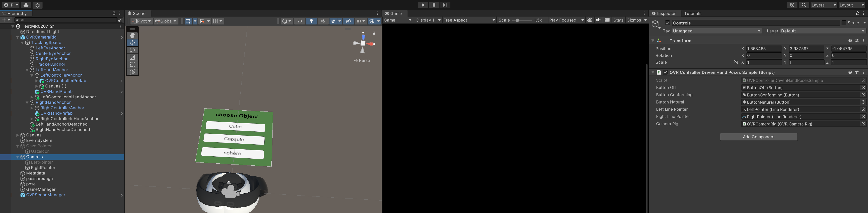The width and height of the screenshot is (868, 213).
Task: Click the Game view bug icon
Action: [x=590, y=20]
